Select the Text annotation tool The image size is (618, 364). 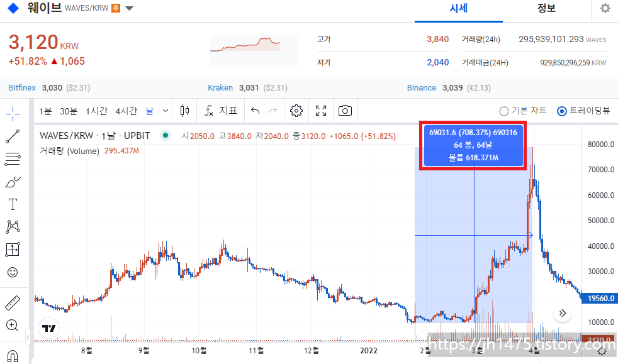13,204
